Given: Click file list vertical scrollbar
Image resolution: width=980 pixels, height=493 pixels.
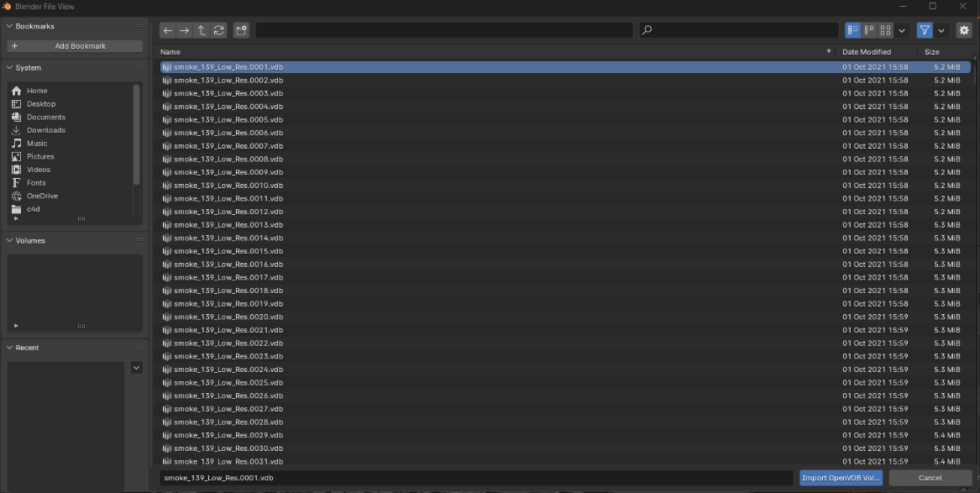Looking at the screenshot, I should pyautogui.click(x=976, y=74).
